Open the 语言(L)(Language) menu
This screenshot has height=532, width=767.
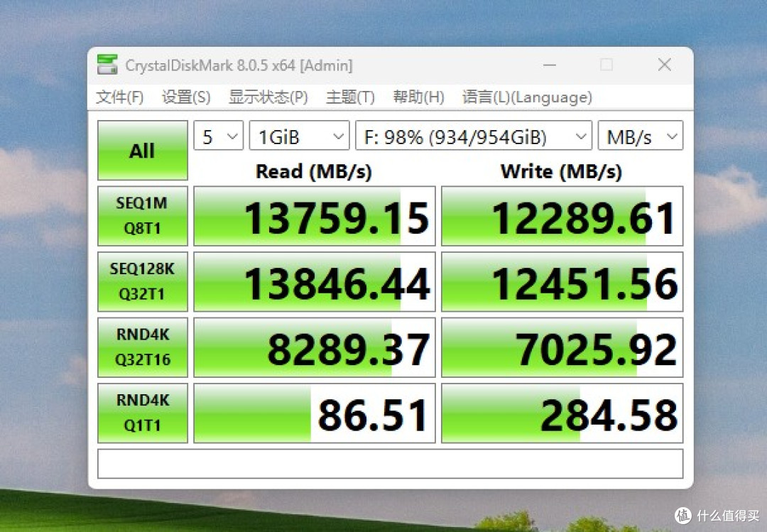pos(527,97)
